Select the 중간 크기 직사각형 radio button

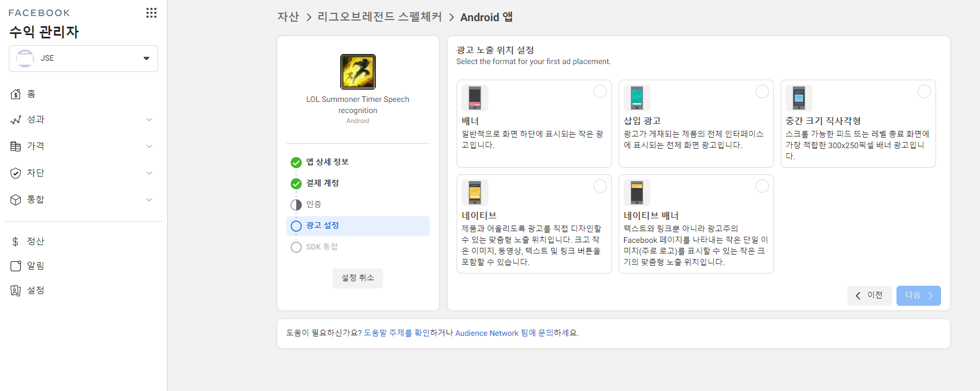coord(924,91)
